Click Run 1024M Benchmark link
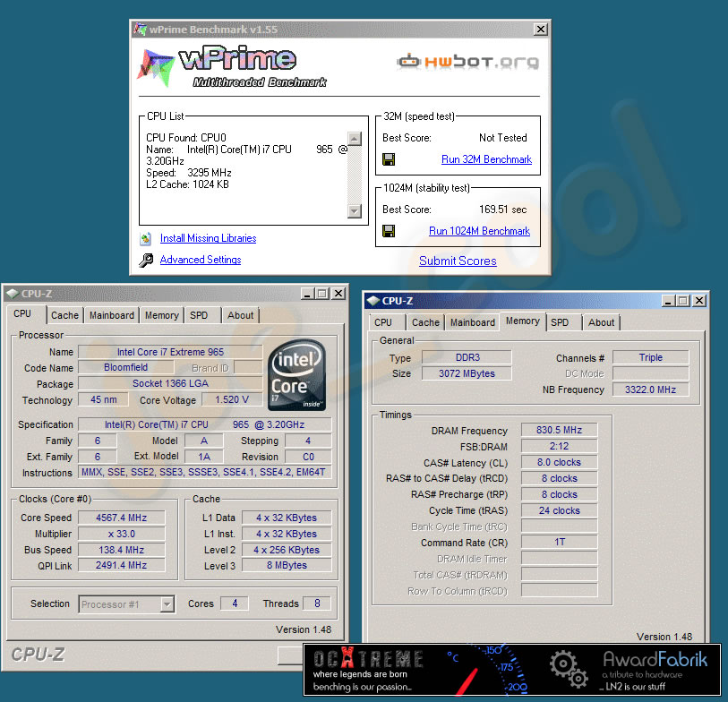The image size is (728, 702). pos(479,231)
